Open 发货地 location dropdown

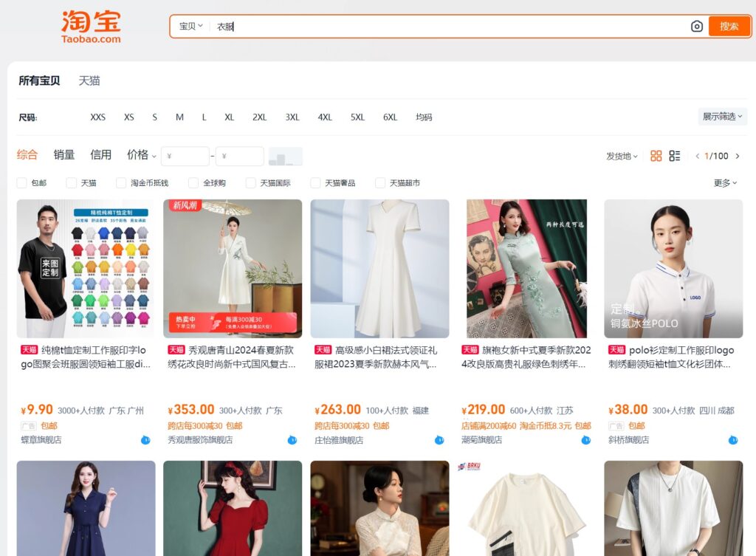tap(622, 157)
